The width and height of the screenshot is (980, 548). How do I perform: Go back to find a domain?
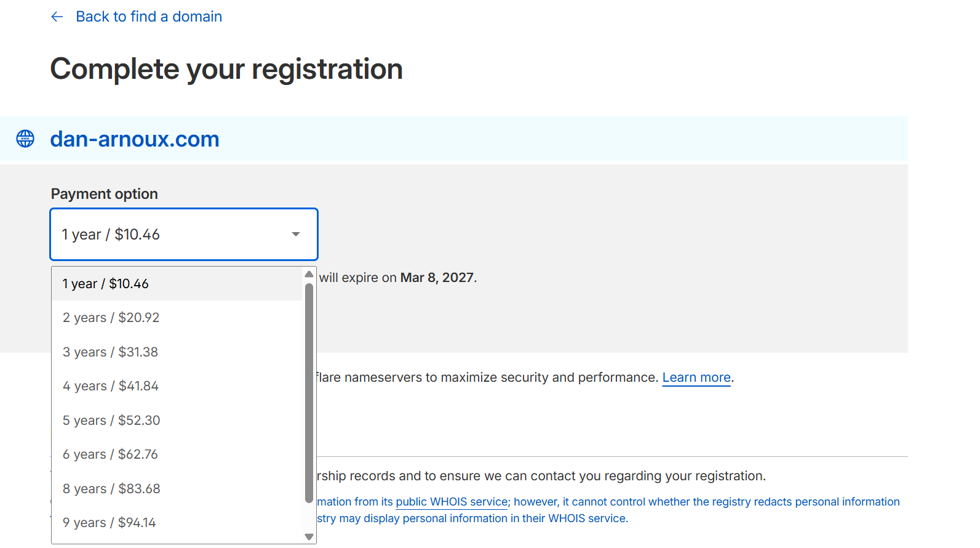[x=149, y=17]
